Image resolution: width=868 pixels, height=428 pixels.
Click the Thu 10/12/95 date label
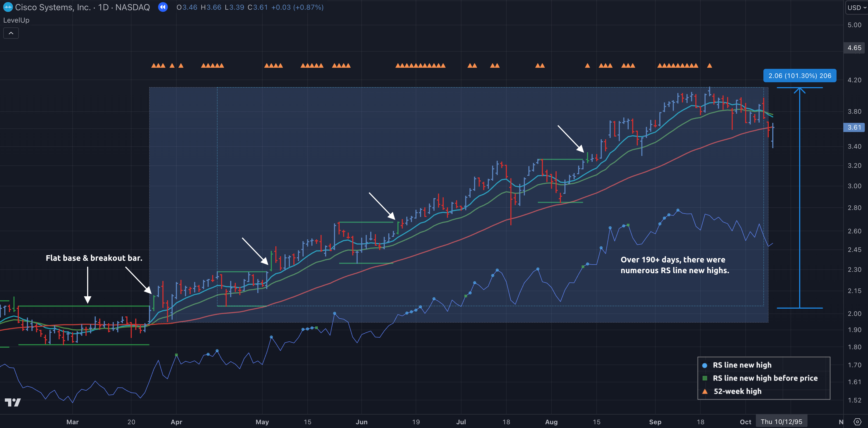(x=781, y=422)
